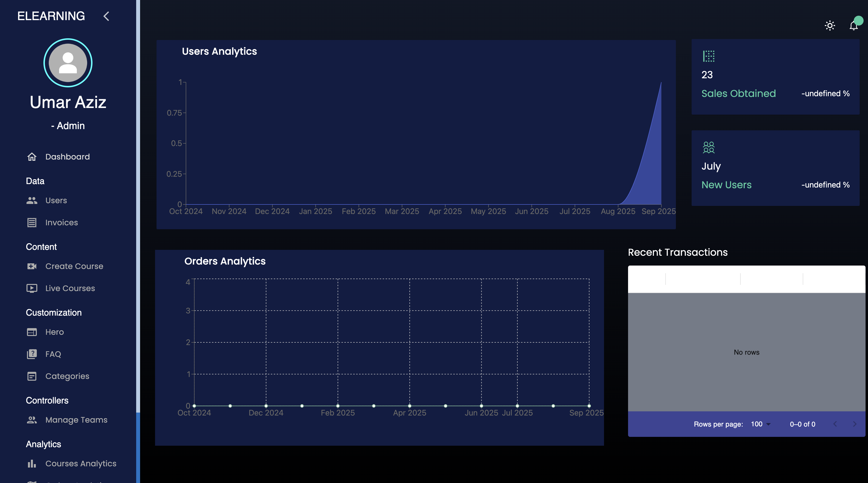
Task: Go to the Categories menu item
Action: coord(67,376)
